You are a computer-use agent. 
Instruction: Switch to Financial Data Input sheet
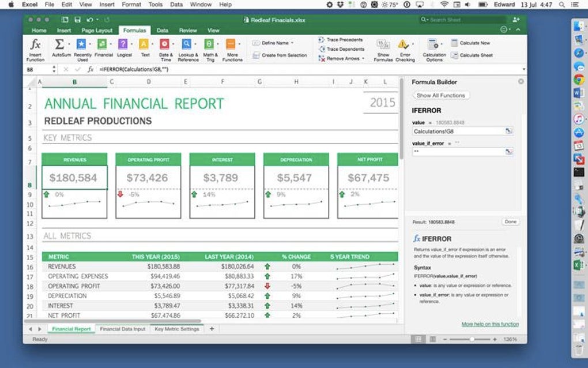(122, 329)
